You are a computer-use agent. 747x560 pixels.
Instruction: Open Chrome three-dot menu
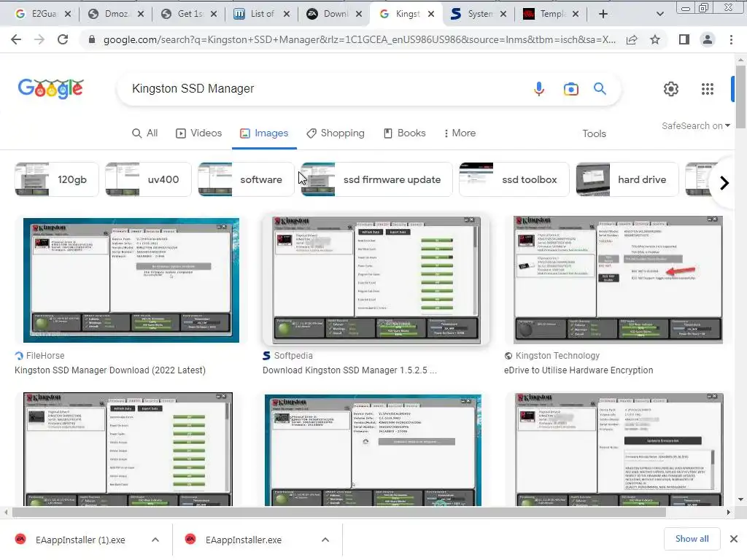731,39
